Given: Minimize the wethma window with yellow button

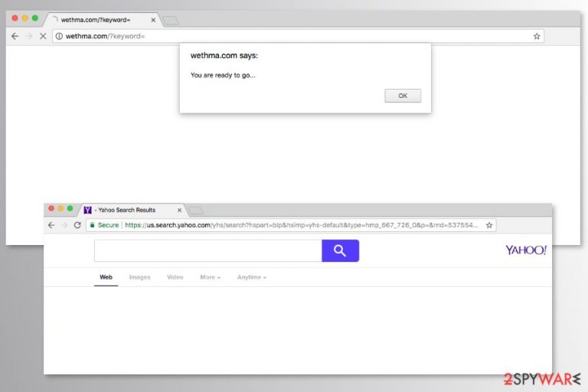Looking at the screenshot, I should (25, 18).
